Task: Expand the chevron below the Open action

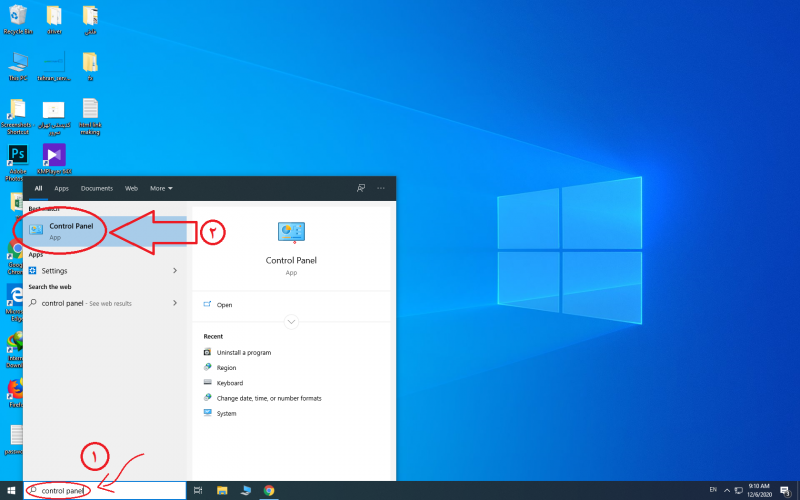Action: tap(291, 321)
